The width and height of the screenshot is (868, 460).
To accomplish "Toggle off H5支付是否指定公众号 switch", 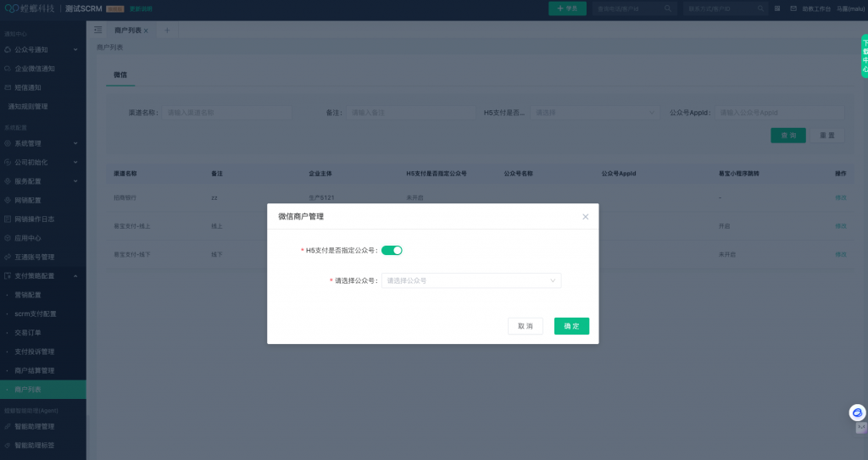I will click(x=392, y=250).
